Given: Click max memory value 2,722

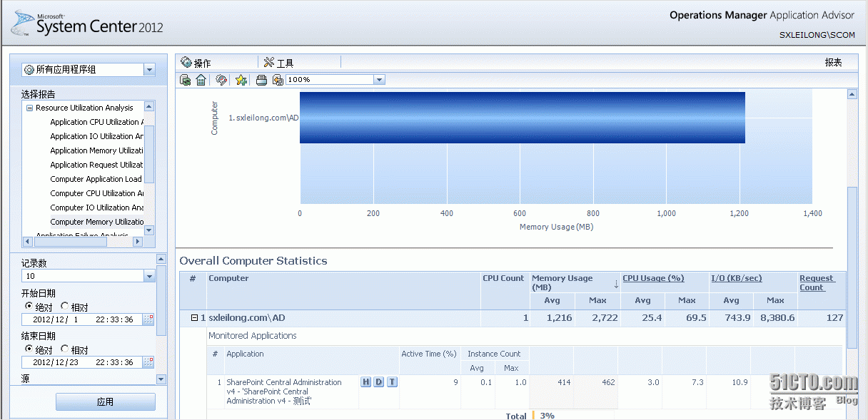Looking at the screenshot, I should click(604, 318).
